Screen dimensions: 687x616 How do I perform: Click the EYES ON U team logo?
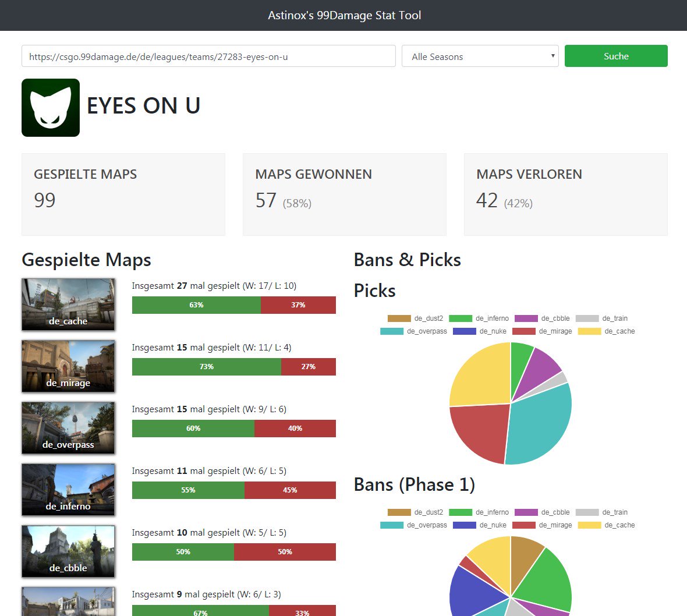click(51, 107)
